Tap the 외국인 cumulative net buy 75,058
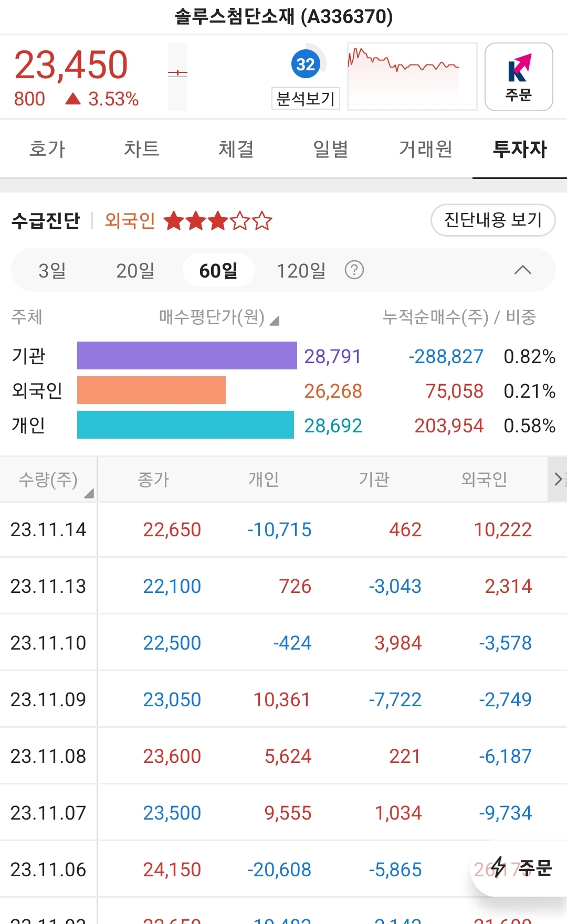 click(x=454, y=391)
